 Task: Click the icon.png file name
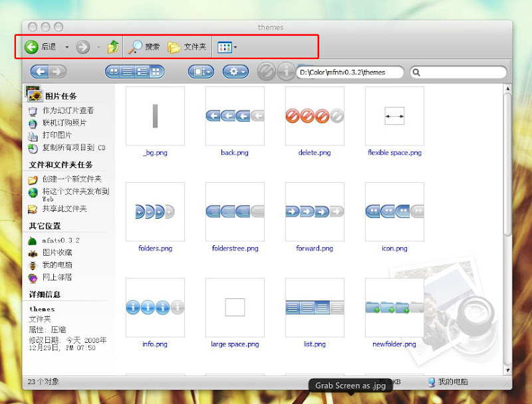394,249
